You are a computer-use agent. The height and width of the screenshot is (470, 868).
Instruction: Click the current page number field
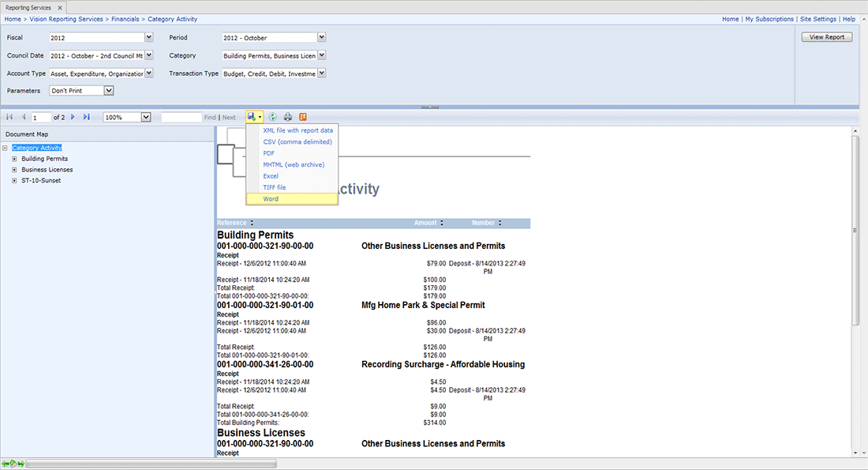click(x=41, y=117)
